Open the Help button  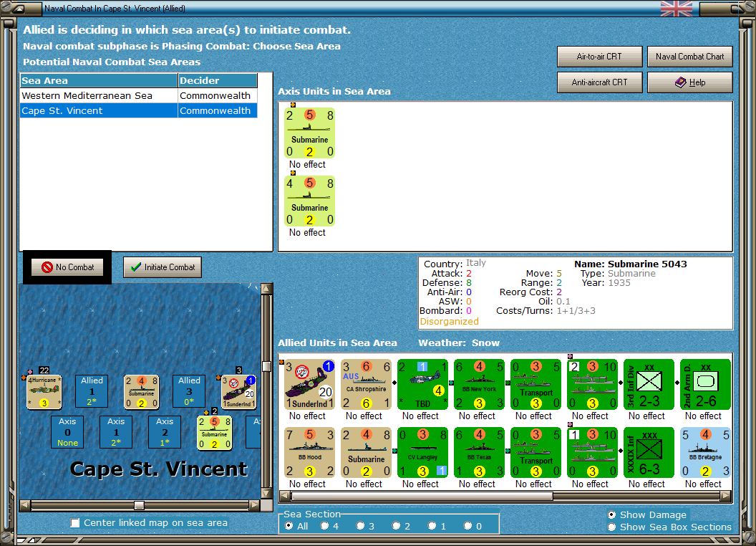[689, 82]
